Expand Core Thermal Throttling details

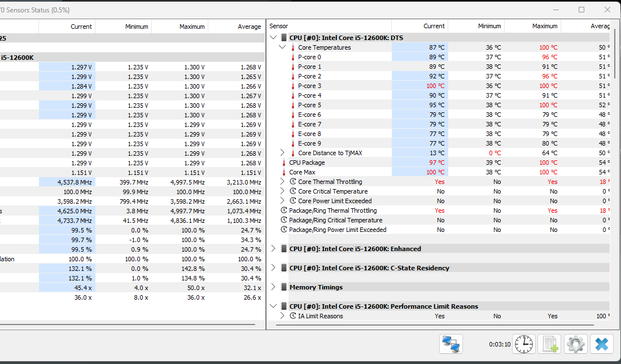pos(282,181)
